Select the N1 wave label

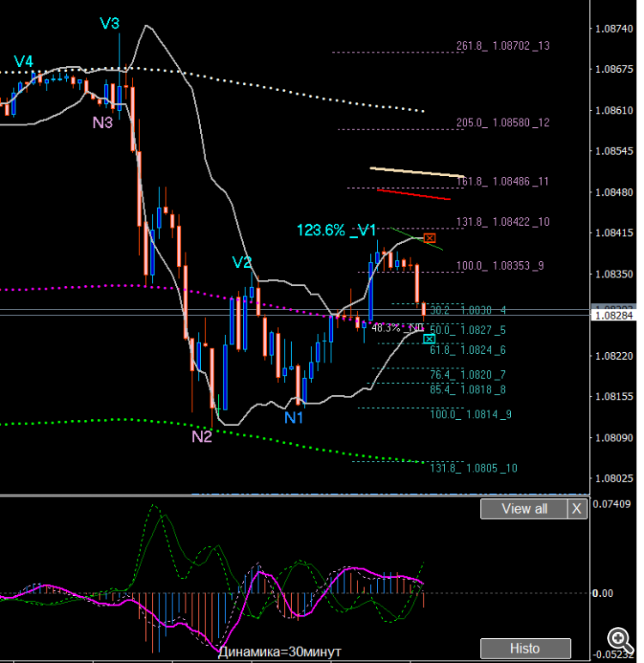(x=294, y=417)
